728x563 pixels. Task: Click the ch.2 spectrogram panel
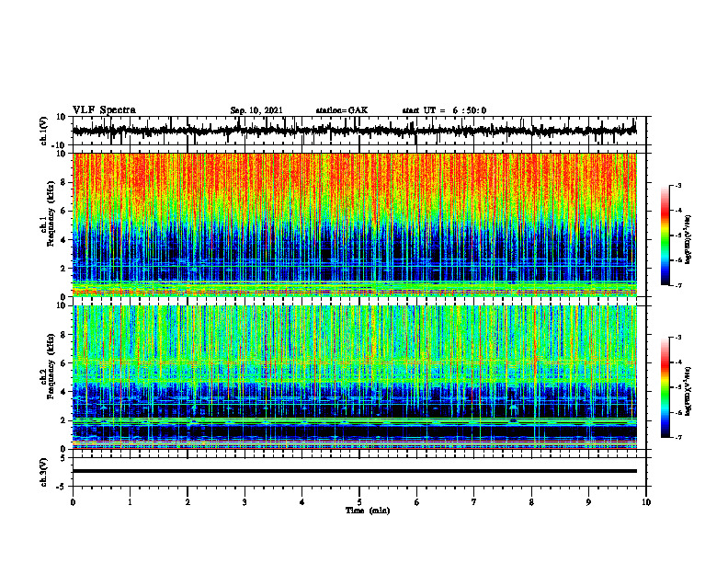[x=354, y=377]
